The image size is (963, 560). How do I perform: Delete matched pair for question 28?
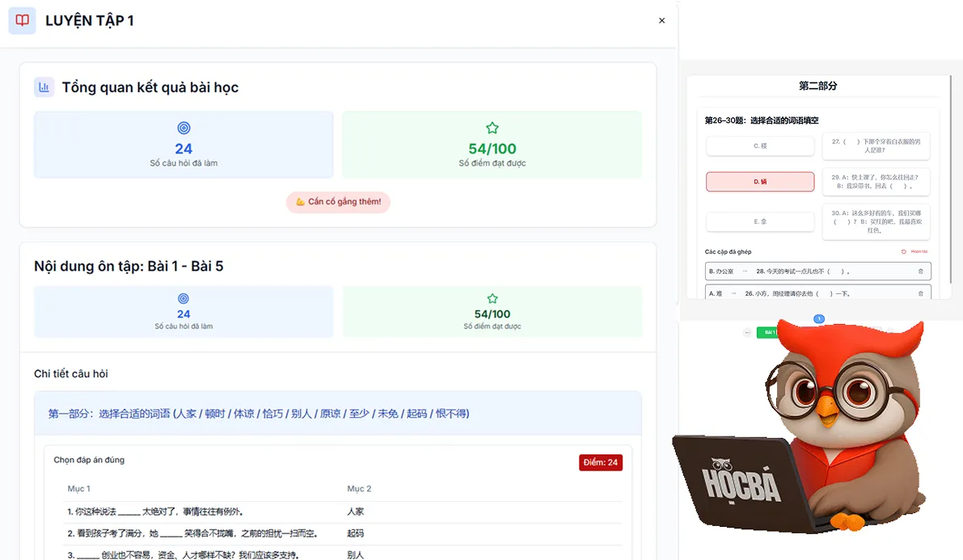click(920, 272)
